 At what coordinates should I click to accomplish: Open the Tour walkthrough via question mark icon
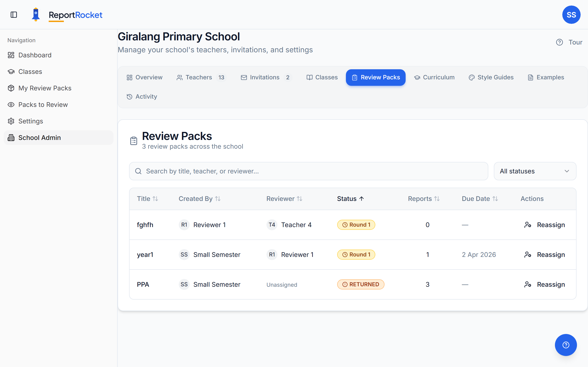560,42
